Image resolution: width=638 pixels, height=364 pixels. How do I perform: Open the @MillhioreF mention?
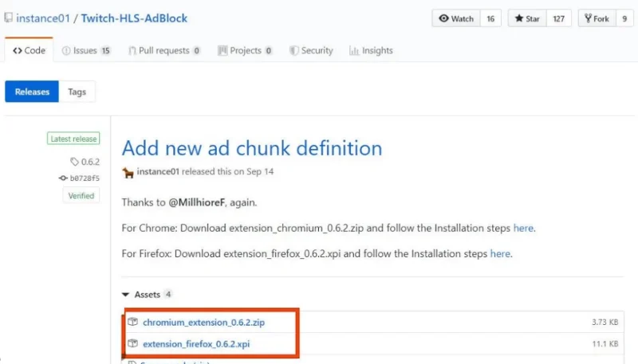(x=196, y=202)
